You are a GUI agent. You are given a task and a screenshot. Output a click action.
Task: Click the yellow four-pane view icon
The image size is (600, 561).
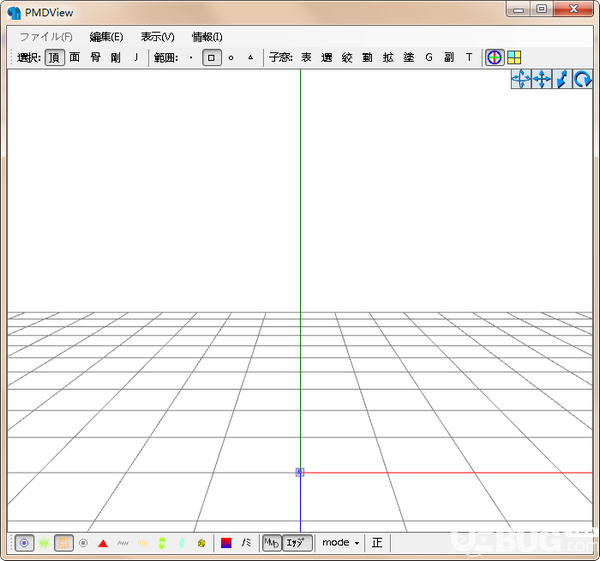514,58
